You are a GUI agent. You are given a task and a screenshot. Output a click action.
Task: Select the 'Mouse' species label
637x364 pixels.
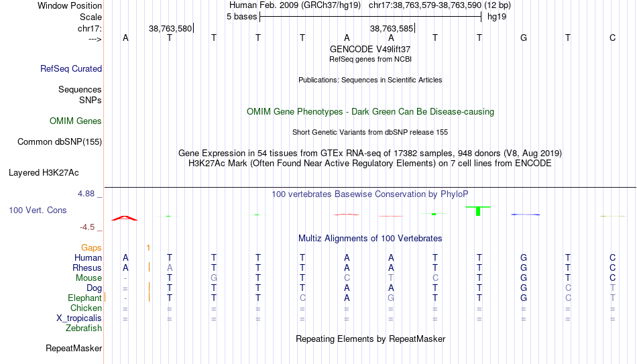tap(89, 278)
